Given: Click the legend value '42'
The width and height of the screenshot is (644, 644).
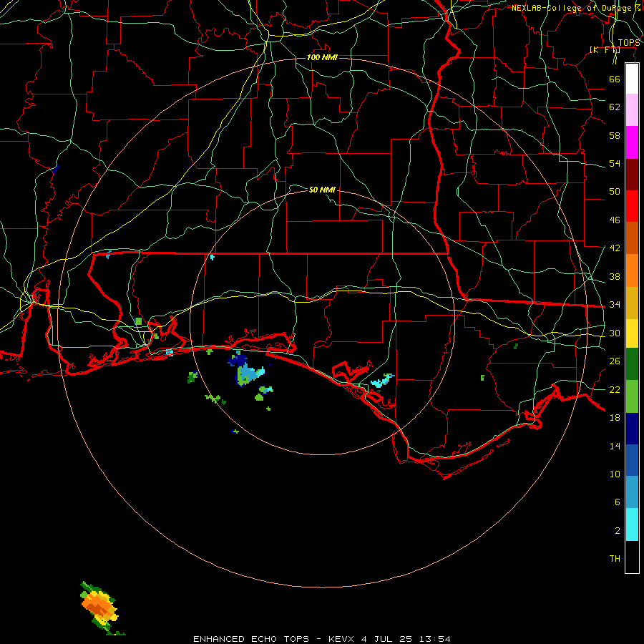Looking at the screenshot, I should pyautogui.click(x=615, y=248).
